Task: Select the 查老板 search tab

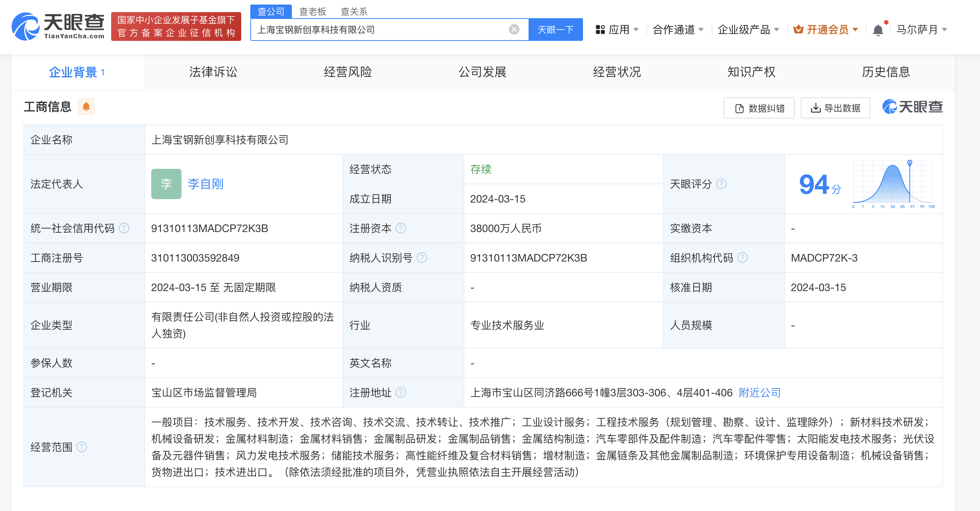Action: click(312, 11)
